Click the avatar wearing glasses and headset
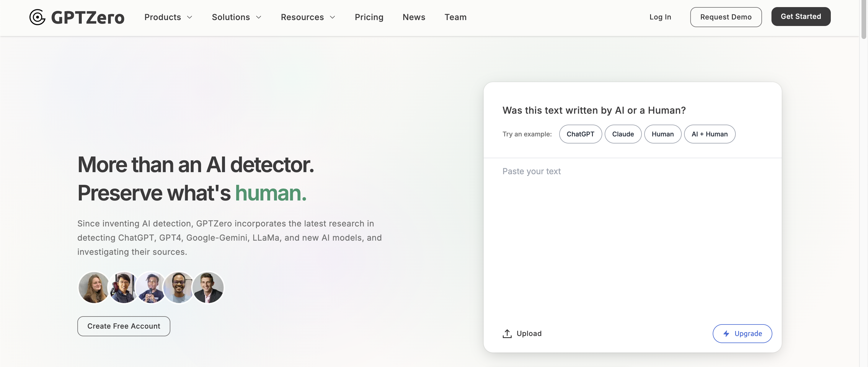 click(x=123, y=288)
